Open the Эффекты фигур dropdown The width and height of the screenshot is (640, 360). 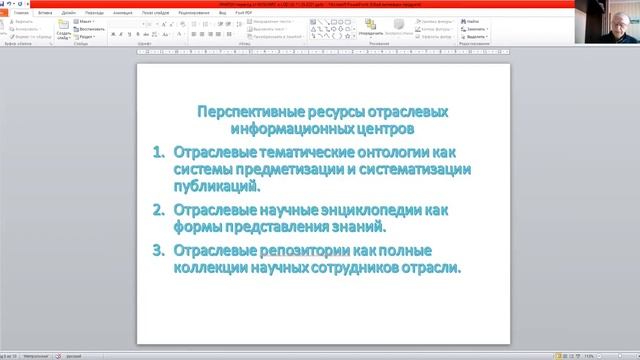(435, 37)
